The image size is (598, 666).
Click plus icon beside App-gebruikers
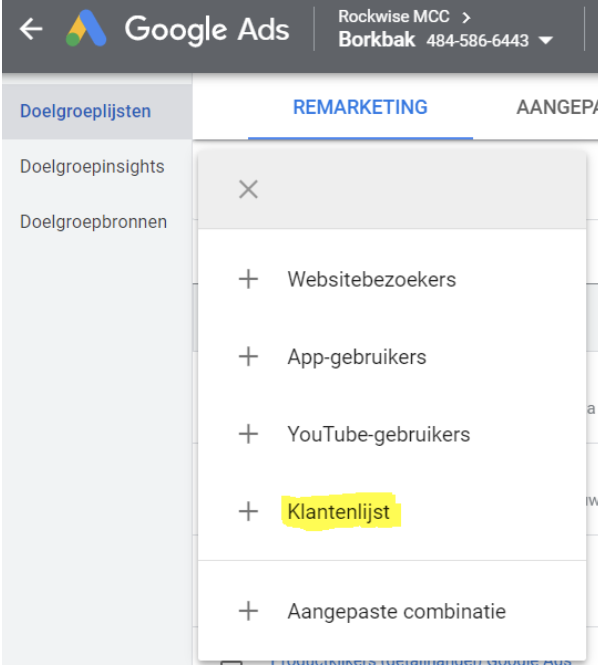[248, 356]
